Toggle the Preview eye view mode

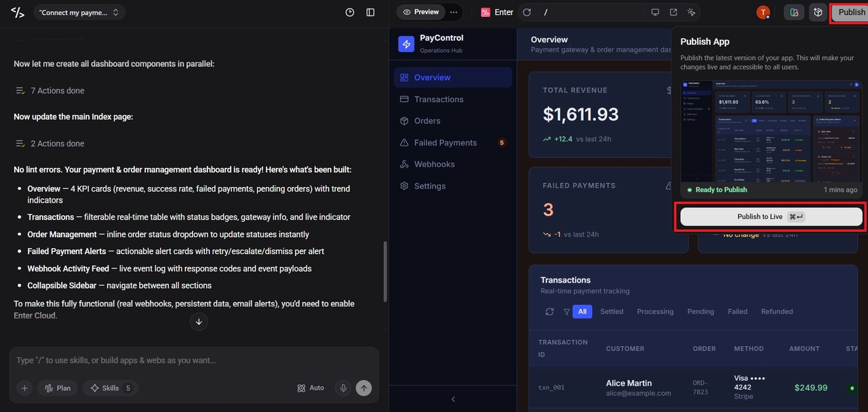(420, 12)
